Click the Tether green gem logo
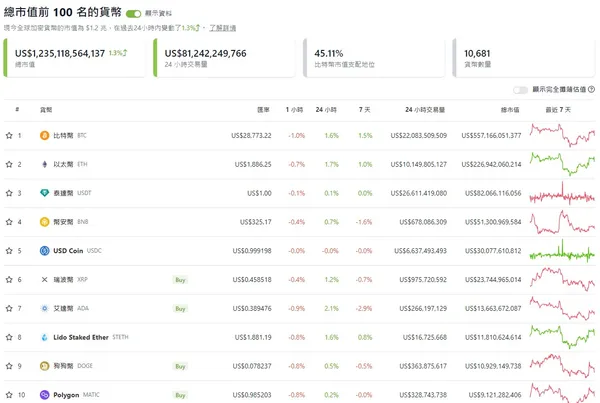Viewport: 600px width, 403px height. click(45, 193)
